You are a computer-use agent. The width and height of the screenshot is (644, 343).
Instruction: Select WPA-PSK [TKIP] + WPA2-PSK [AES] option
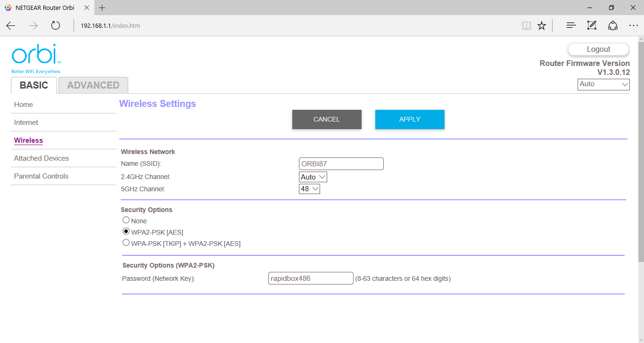(126, 243)
